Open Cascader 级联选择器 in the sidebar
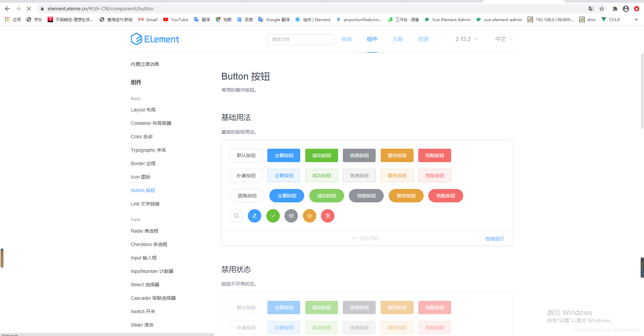 pyautogui.click(x=153, y=298)
